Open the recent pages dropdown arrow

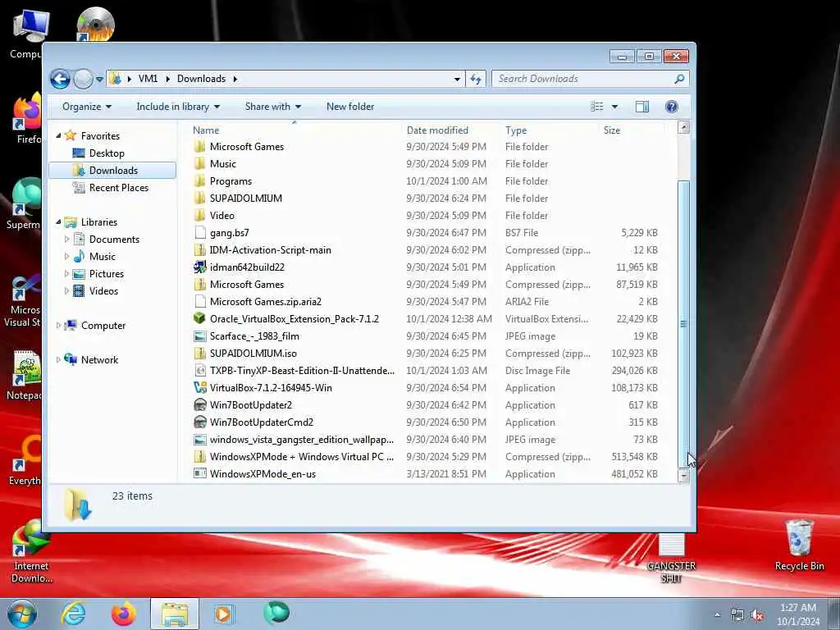point(99,80)
